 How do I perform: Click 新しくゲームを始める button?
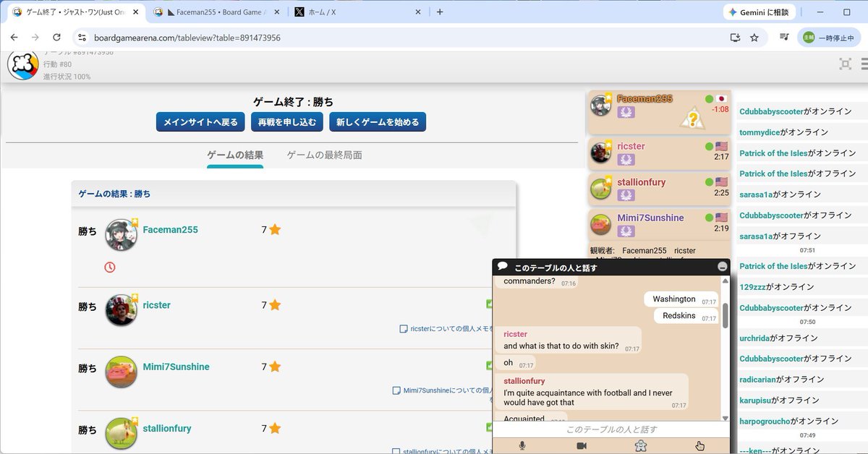(378, 122)
